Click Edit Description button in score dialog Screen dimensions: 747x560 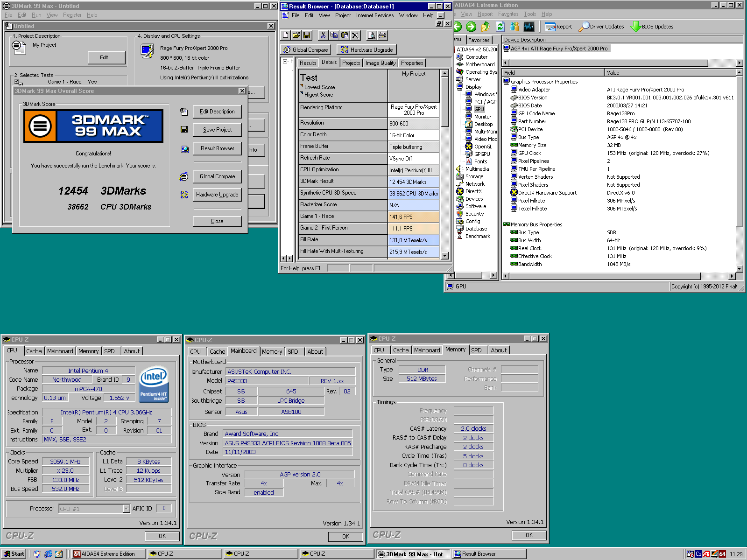coord(217,112)
